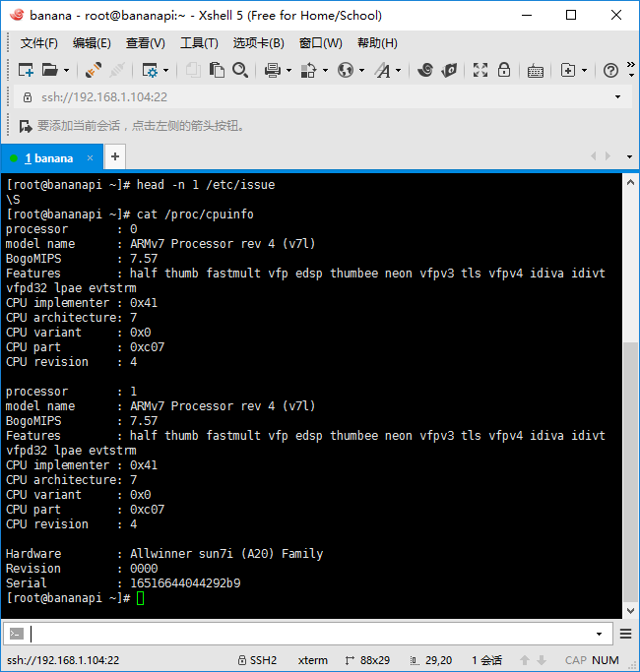The image size is (640, 672).
Task: Expand the Font dropdown arrow
Action: 398,70
